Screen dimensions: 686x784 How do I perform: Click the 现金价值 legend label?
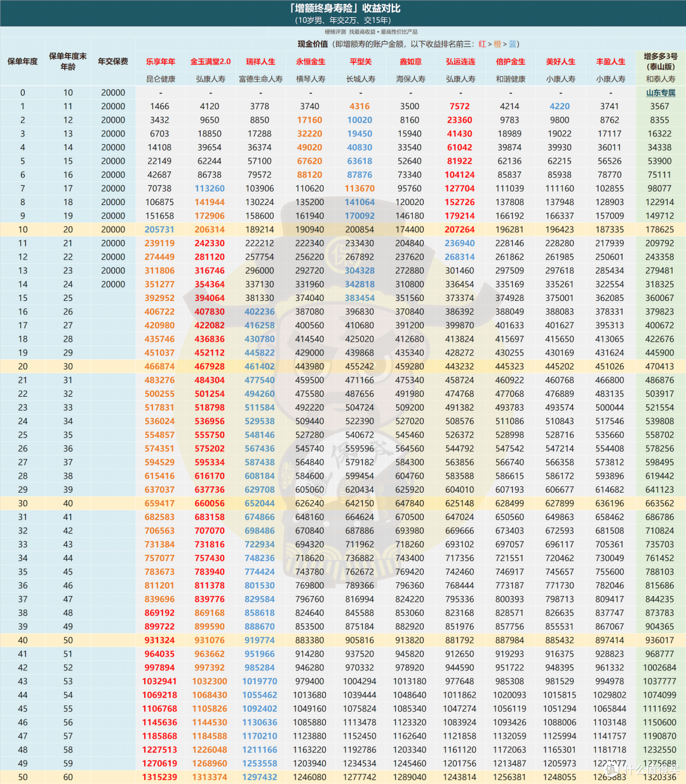[313, 44]
